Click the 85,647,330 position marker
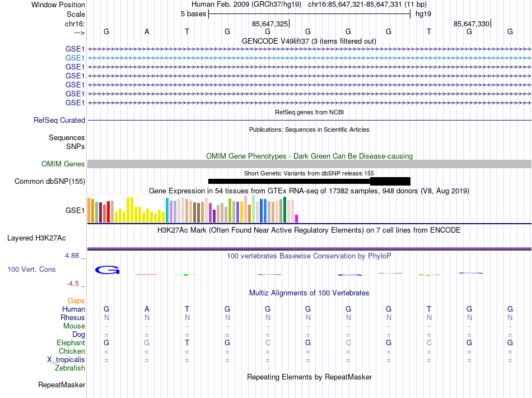The height and width of the screenshot is (398, 532). point(472,24)
